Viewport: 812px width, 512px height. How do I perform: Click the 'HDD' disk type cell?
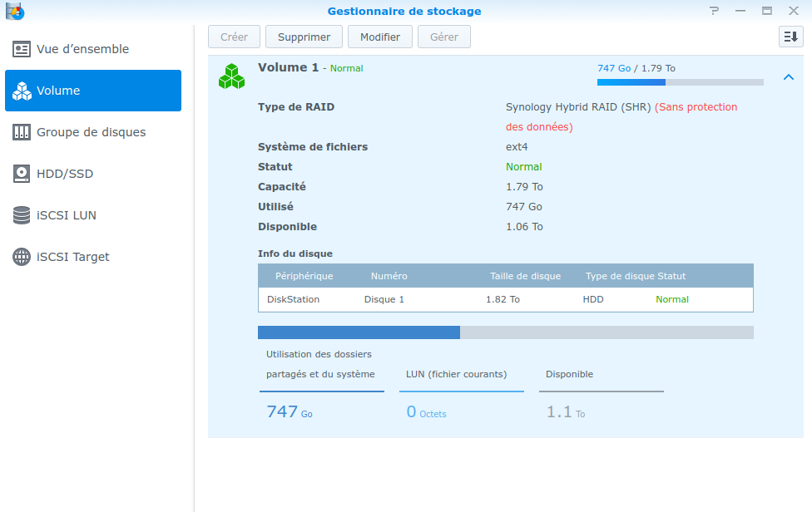click(x=593, y=299)
